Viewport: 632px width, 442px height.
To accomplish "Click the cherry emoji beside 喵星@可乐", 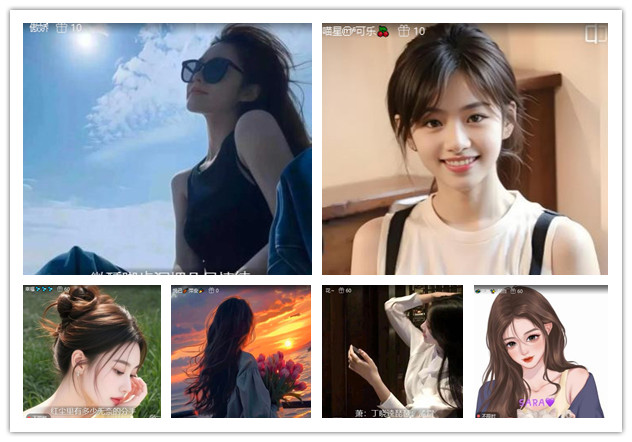I will 384,31.
